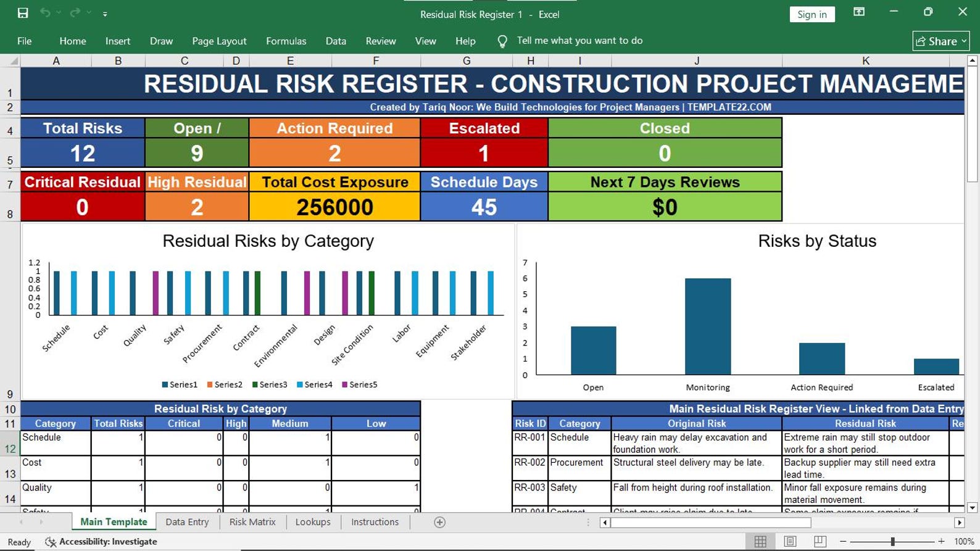Open the Undo history dropdown arrow
This screenshot has height=551, width=980.
pos(59,13)
